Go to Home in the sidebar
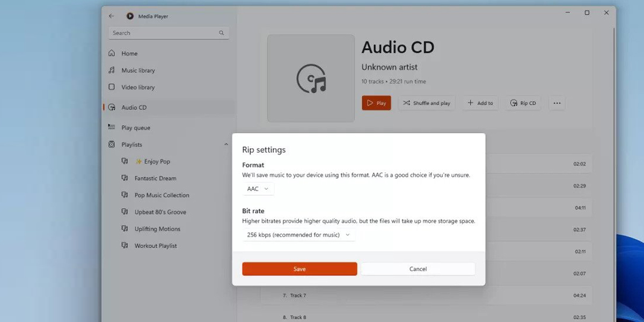The height and width of the screenshot is (322, 644). (169, 53)
